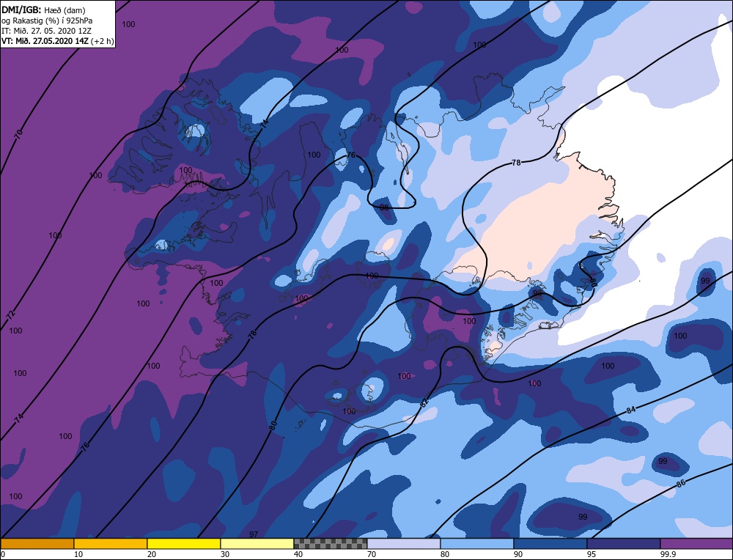Click the '99.9' legend scale value

(x=668, y=554)
